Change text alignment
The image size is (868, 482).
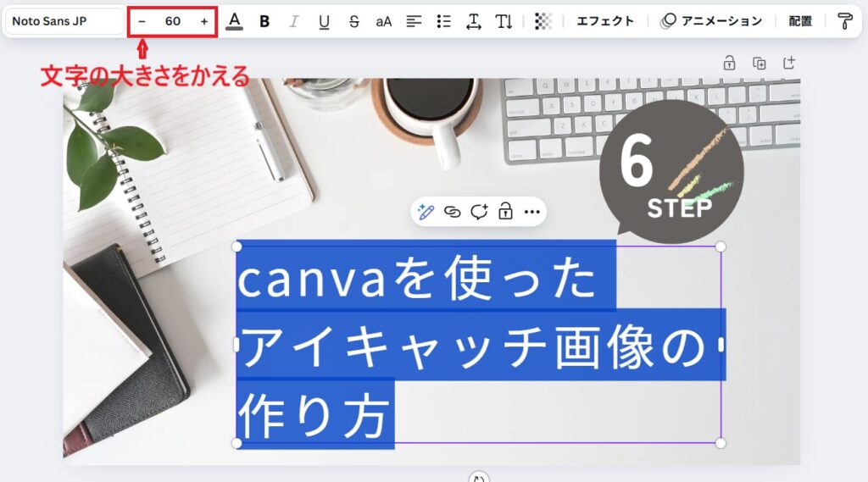[414, 21]
